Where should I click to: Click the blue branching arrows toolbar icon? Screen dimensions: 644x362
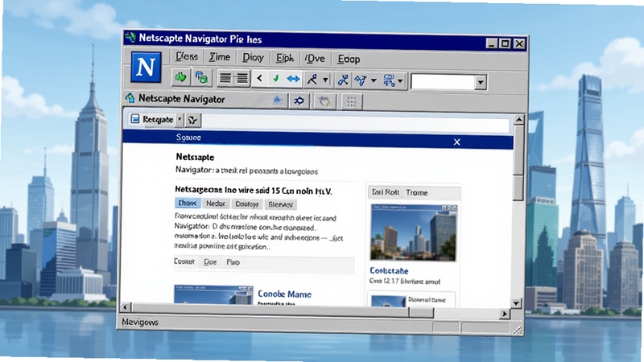click(361, 80)
